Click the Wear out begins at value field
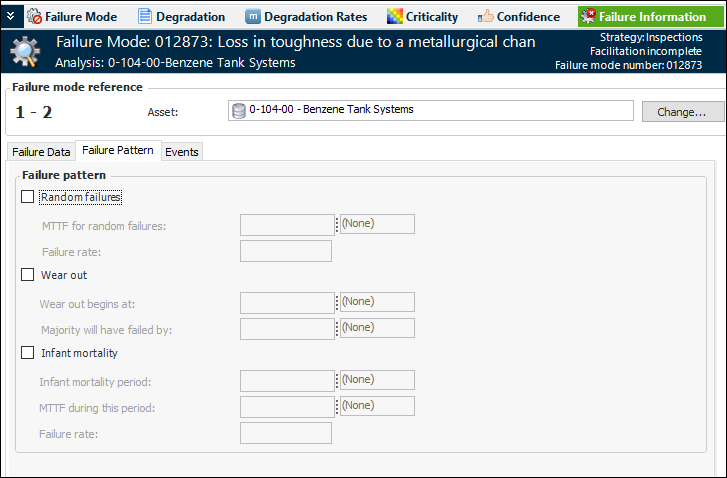The height and width of the screenshot is (478, 727). (287, 303)
